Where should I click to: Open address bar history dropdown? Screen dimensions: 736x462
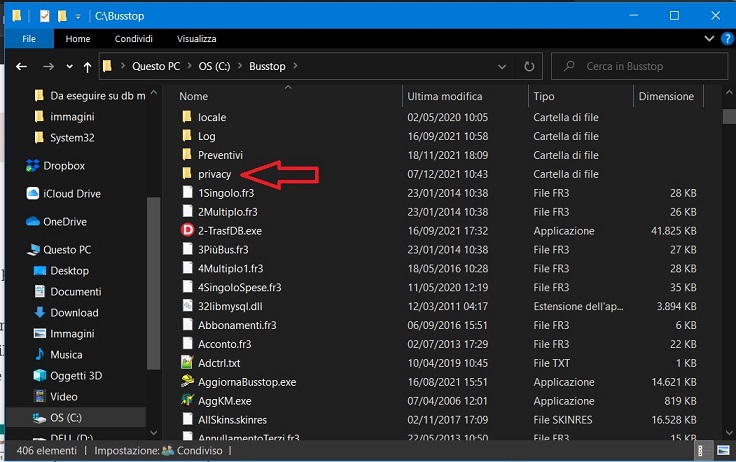pos(502,67)
